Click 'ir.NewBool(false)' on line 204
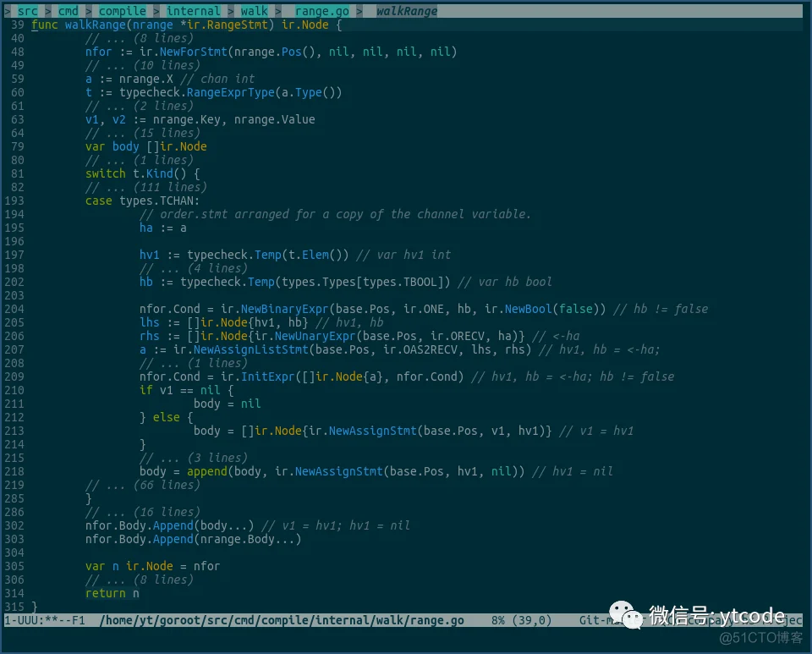Viewport: 812px width, 654px height. pos(541,309)
